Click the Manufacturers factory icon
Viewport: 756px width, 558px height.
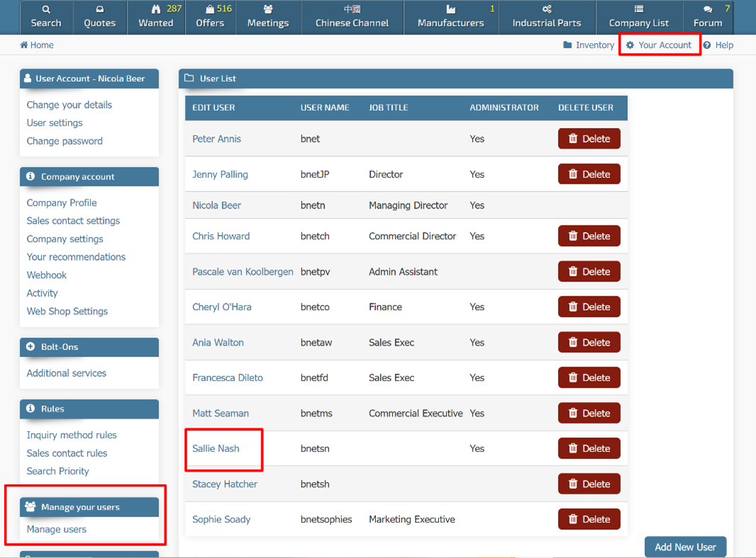click(x=451, y=9)
